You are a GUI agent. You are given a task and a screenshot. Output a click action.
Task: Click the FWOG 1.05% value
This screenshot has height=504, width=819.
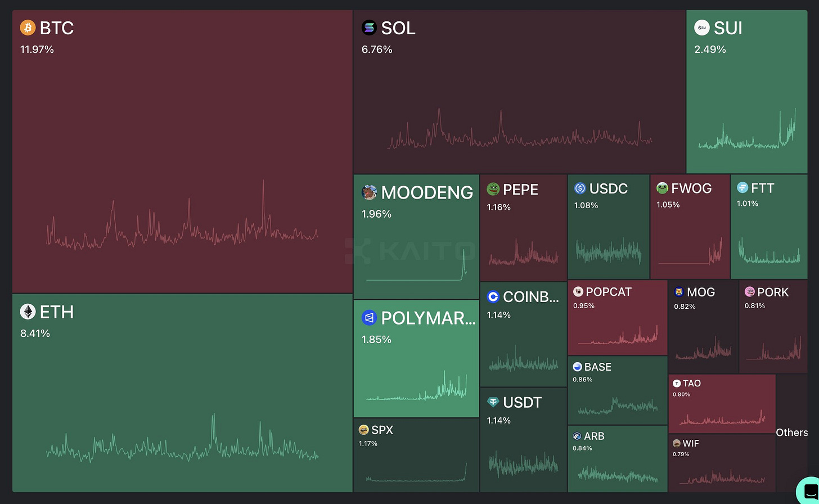[668, 205]
